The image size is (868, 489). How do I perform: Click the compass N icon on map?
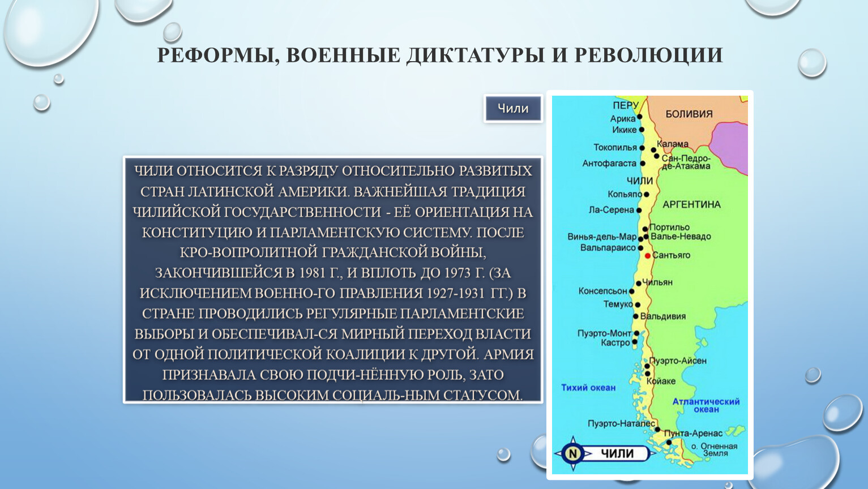click(572, 453)
